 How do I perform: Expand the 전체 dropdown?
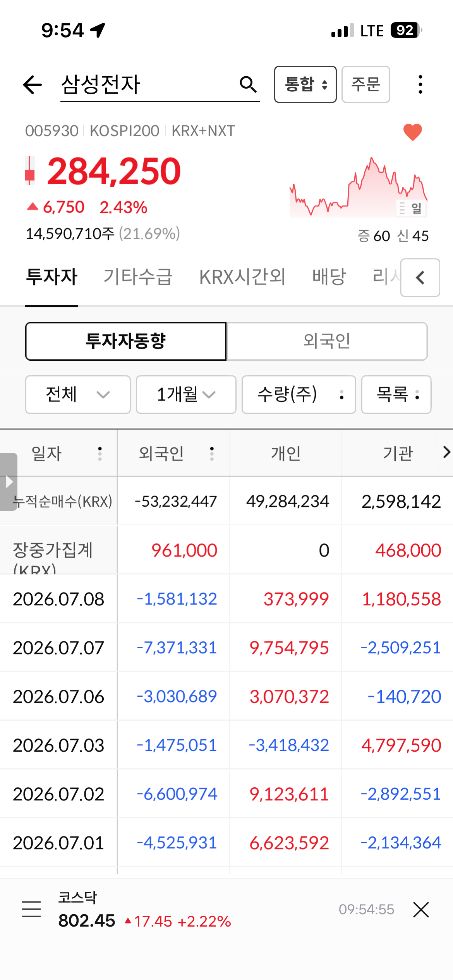[x=78, y=394]
